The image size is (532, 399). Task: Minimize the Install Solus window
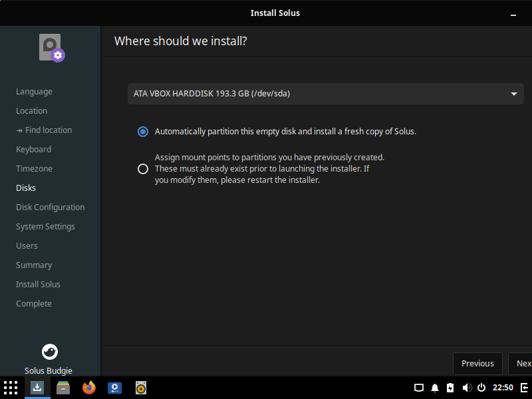click(x=513, y=15)
